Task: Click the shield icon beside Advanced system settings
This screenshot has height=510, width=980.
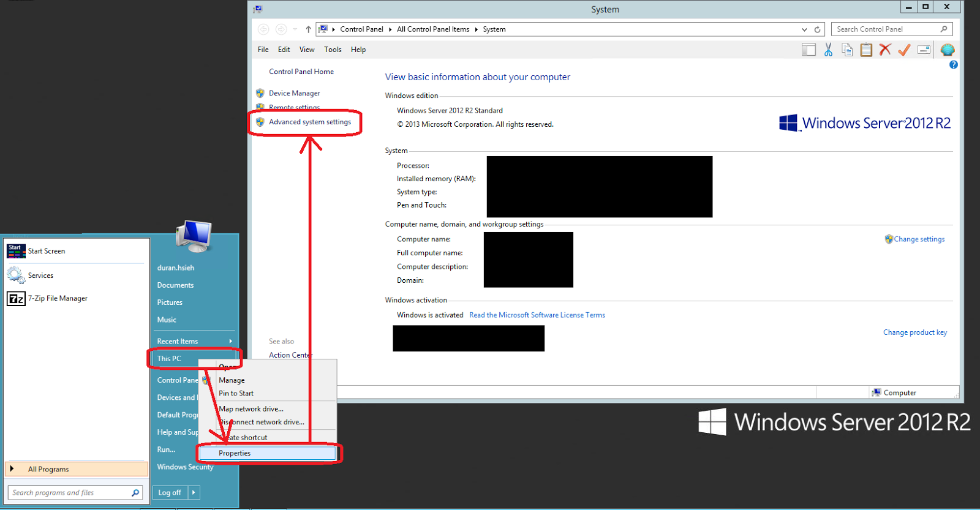Action: click(260, 122)
